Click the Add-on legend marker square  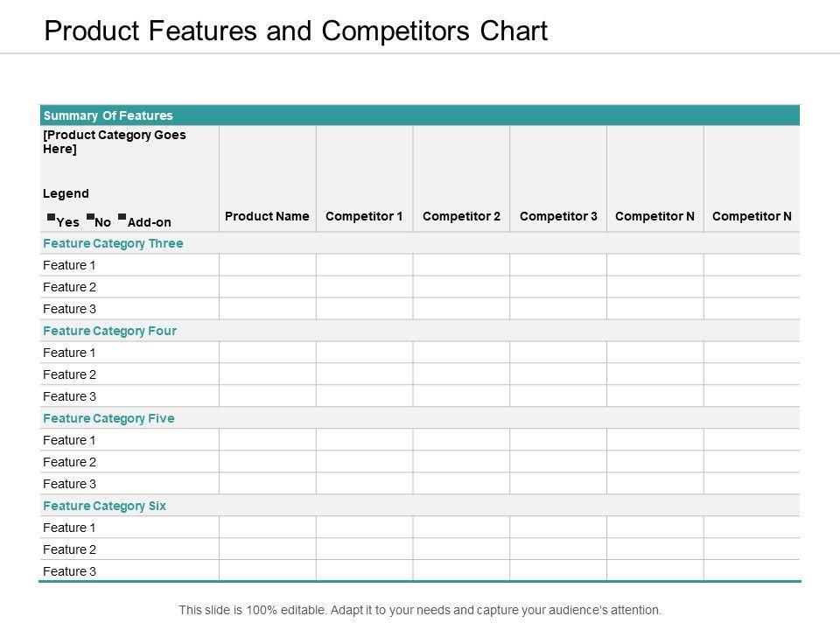coord(122,216)
